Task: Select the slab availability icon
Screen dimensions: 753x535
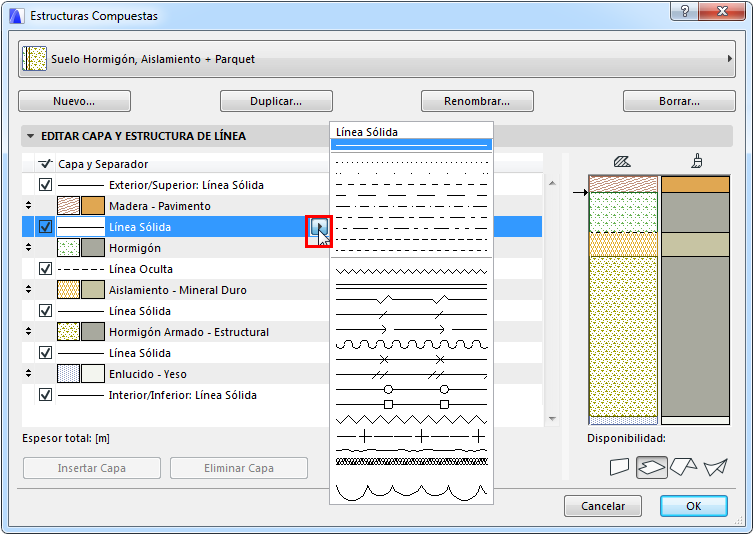Action: coord(651,467)
